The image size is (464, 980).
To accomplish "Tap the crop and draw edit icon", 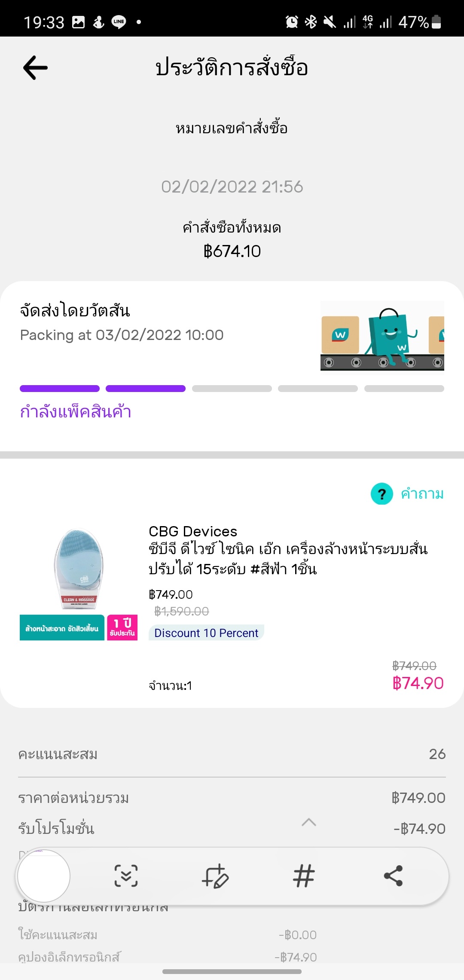I will (215, 876).
